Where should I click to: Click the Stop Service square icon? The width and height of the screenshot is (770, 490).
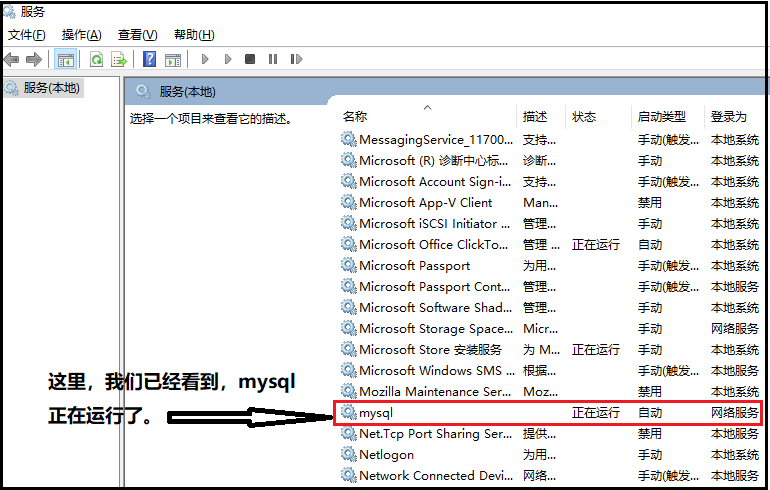pos(250,59)
